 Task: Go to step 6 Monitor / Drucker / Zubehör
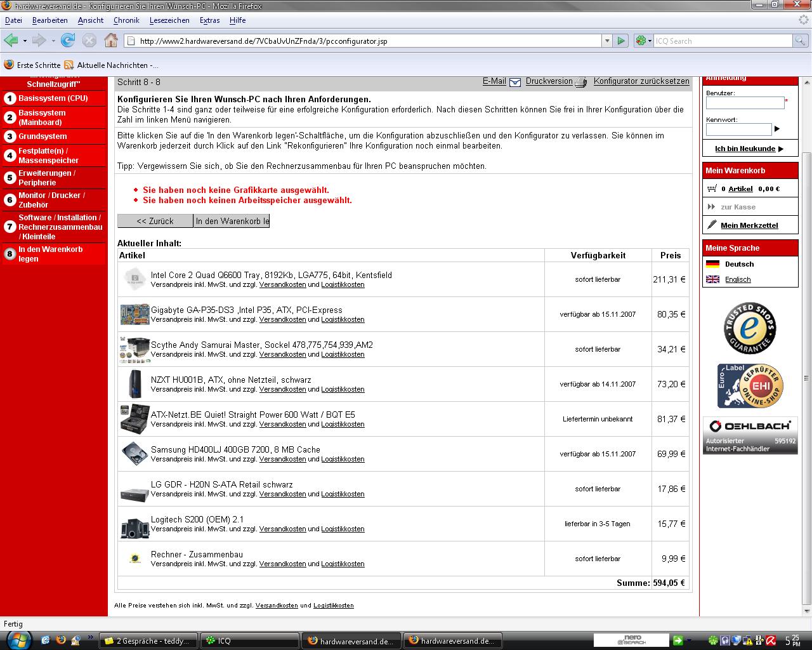point(53,200)
